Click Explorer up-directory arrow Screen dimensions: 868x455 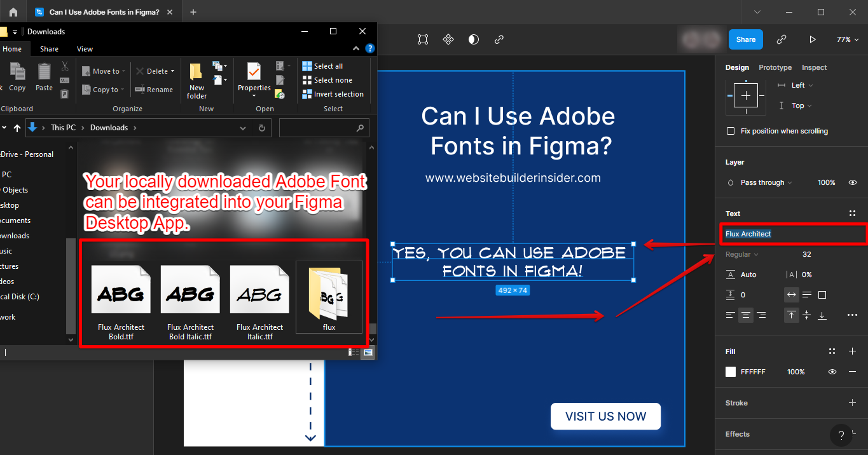pos(17,128)
